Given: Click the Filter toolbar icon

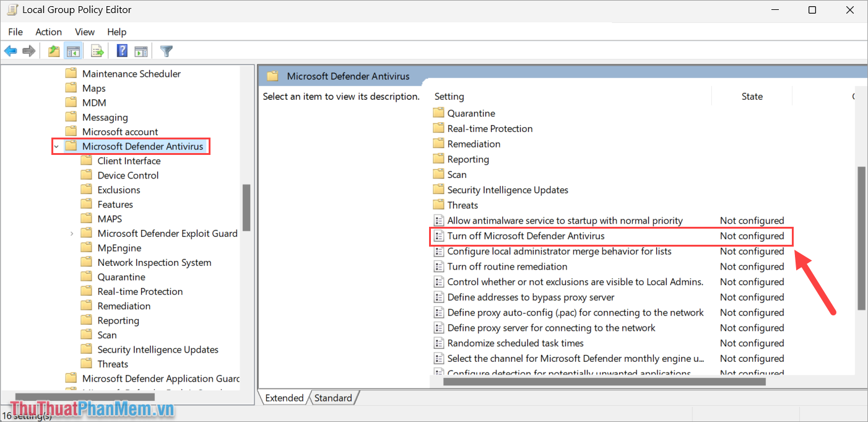Looking at the screenshot, I should click(x=166, y=50).
